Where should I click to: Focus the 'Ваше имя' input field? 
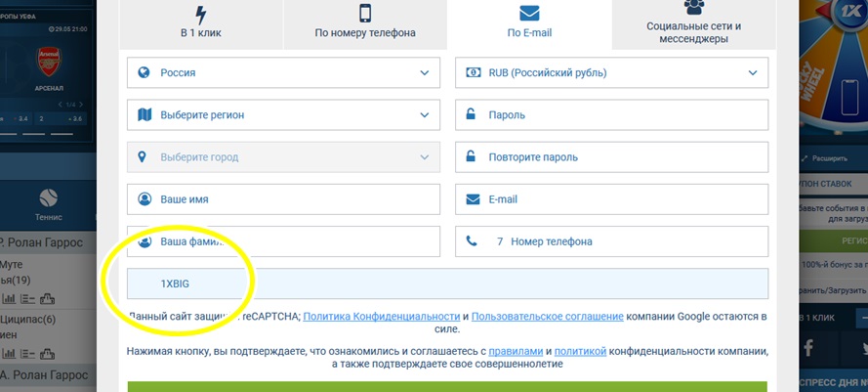click(283, 199)
